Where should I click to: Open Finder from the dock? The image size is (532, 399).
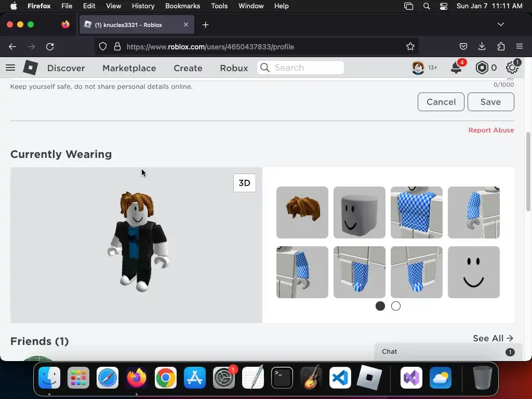(49, 378)
